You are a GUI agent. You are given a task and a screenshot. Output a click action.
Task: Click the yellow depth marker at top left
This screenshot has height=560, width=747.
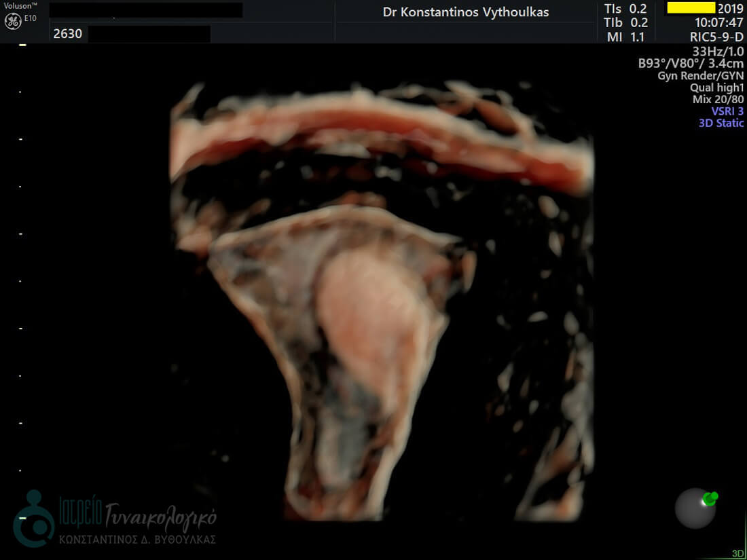point(22,45)
